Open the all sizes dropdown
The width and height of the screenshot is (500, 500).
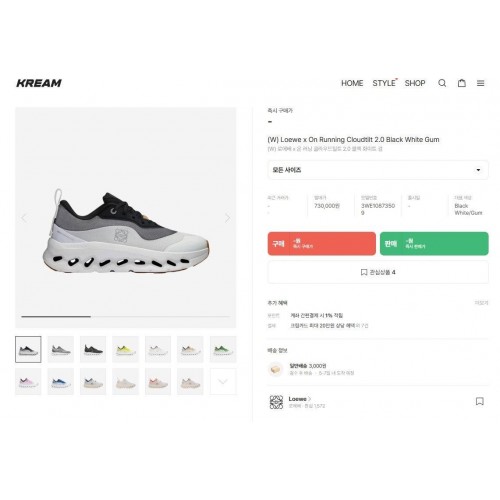pyautogui.click(x=378, y=170)
